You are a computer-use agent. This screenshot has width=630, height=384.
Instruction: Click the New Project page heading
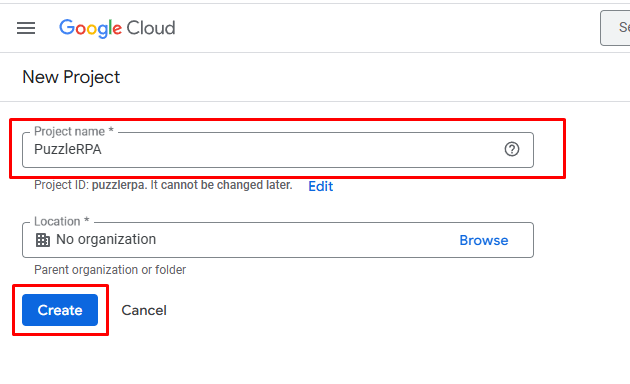tap(71, 77)
